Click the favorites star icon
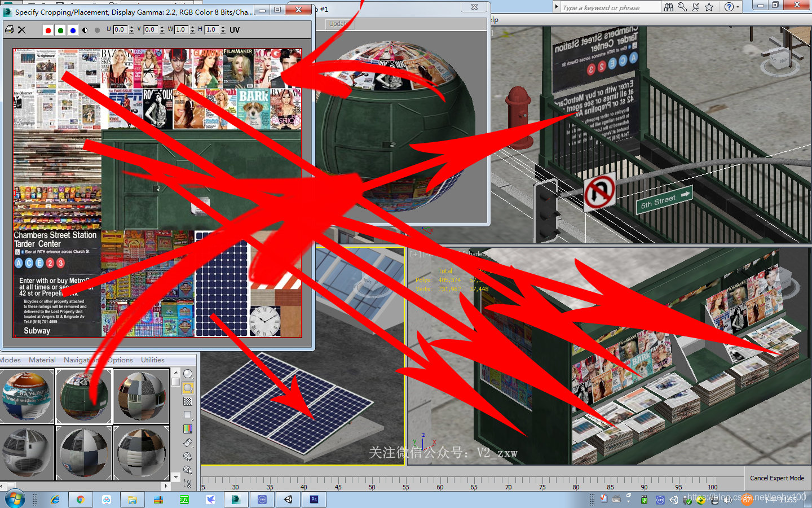The height and width of the screenshot is (508, 812). (x=709, y=7)
